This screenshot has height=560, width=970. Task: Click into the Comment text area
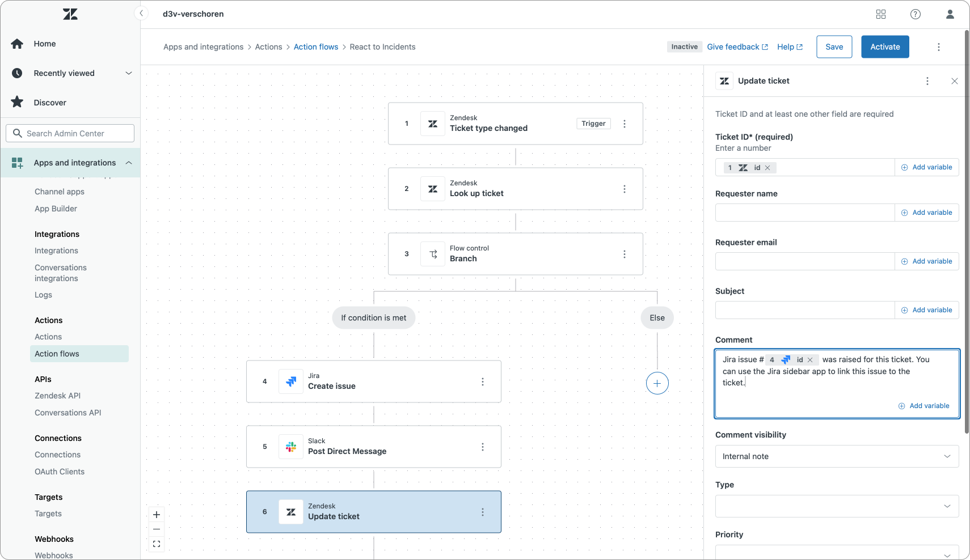point(837,384)
